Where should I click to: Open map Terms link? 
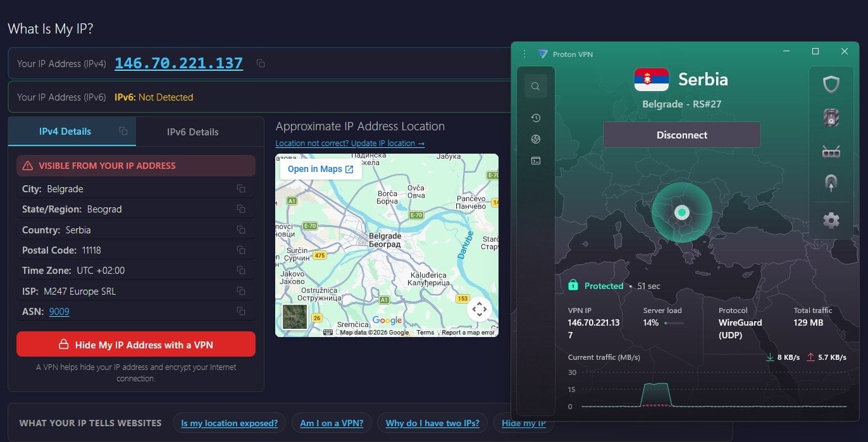[x=425, y=333]
